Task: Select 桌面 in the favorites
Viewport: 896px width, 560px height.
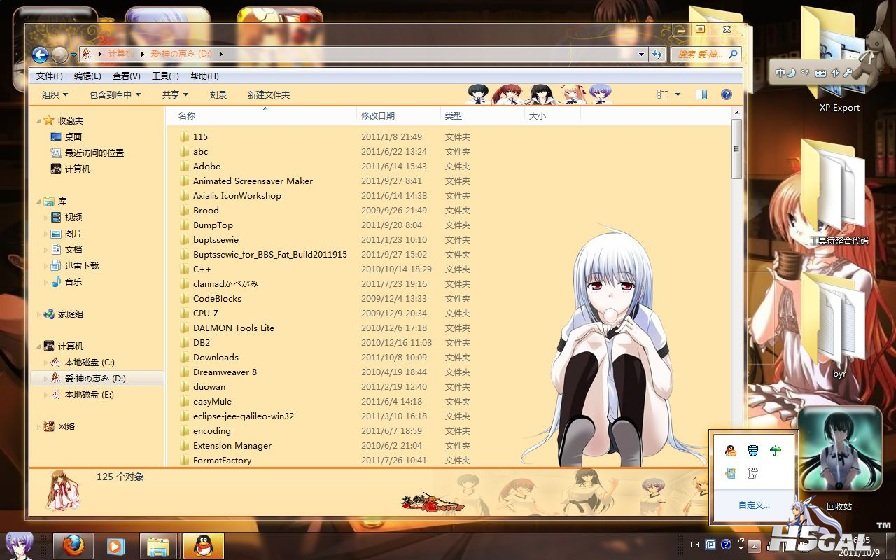Action: coord(67,137)
